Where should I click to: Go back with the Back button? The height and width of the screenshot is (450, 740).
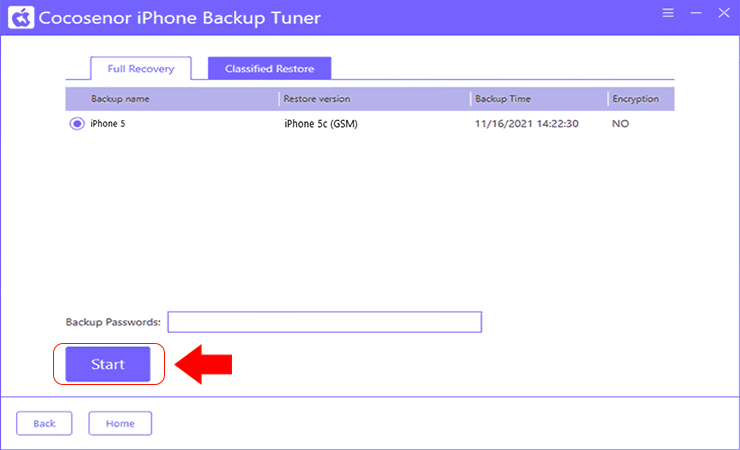pos(44,424)
